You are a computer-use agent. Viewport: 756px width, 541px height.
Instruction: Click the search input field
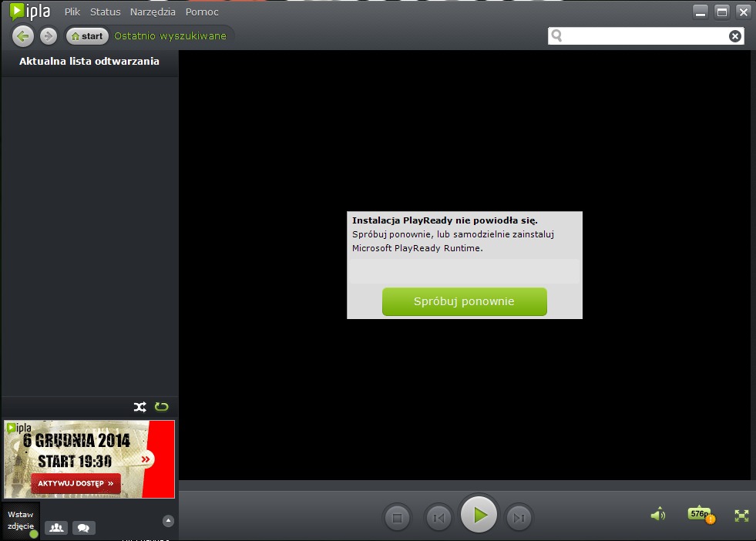tap(646, 36)
